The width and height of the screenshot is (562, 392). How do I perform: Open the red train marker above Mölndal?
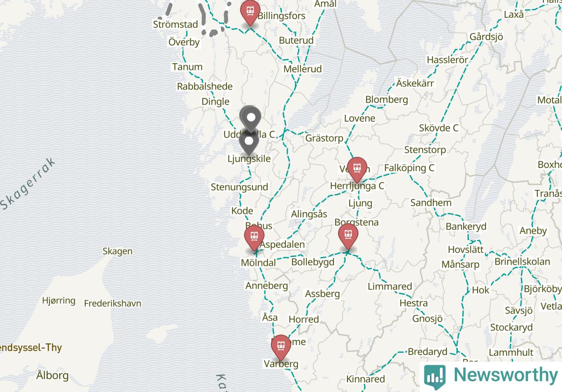pos(254,237)
